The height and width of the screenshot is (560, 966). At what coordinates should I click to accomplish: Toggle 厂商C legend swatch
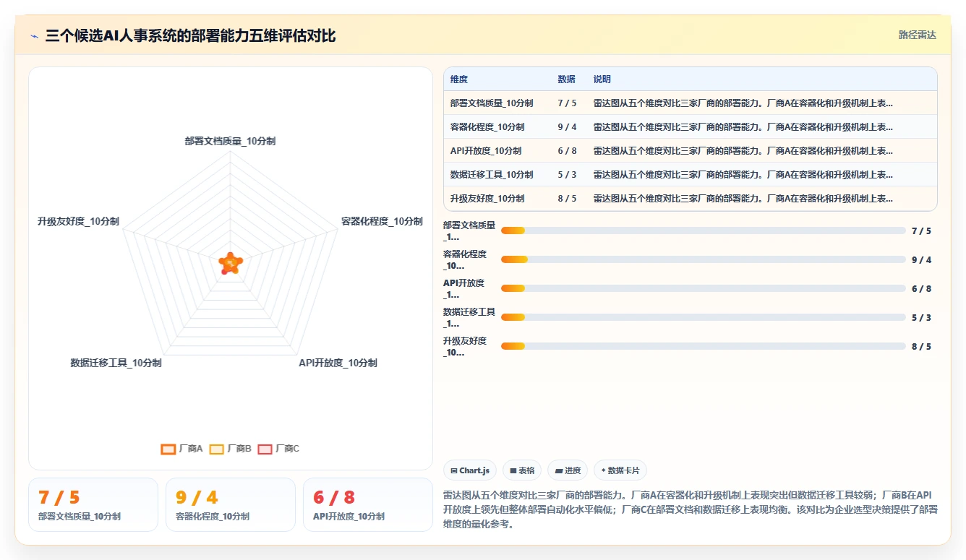[265, 449]
